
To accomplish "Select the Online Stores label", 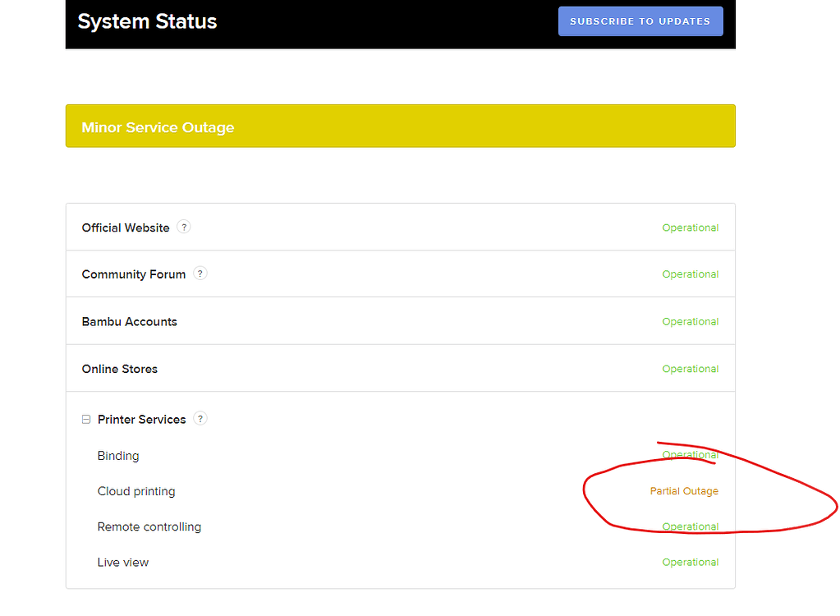I will click(x=119, y=369).
